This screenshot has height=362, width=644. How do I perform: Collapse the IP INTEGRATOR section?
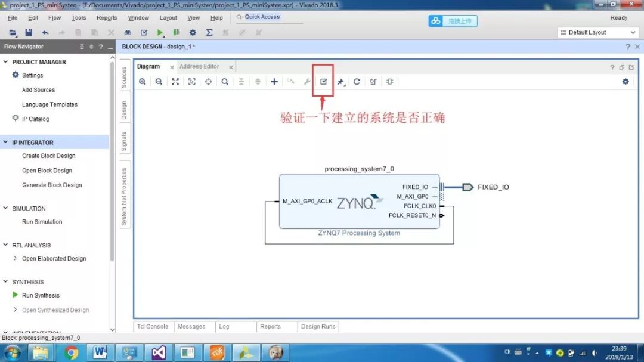coord(5,142)
